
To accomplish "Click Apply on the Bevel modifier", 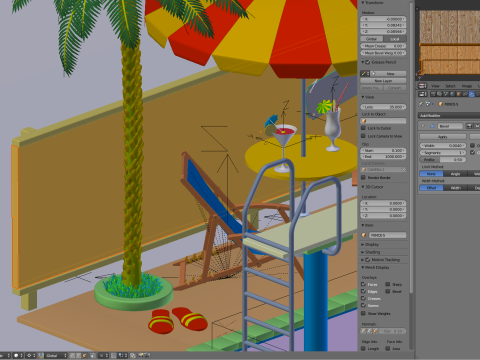I will pyautogui.click(x=443, y=137).
